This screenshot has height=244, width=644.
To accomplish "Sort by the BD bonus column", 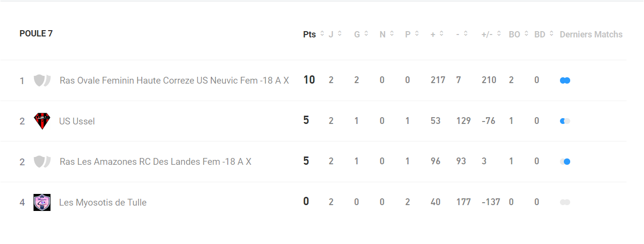I will pyautogui.click(x=544, y=35).
